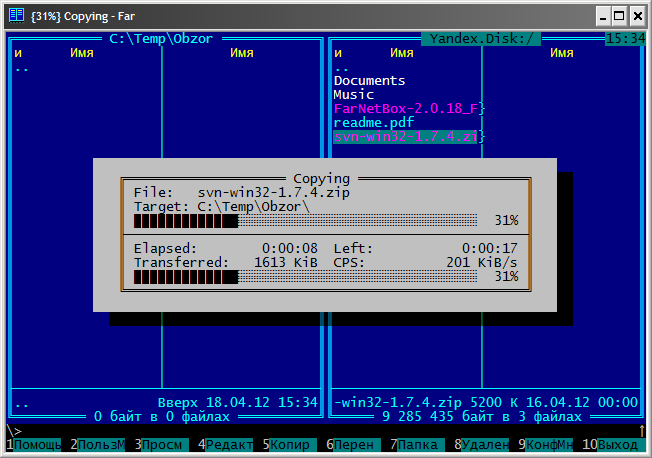Click the upper file progress bar
652x458 pixels.
305,221
